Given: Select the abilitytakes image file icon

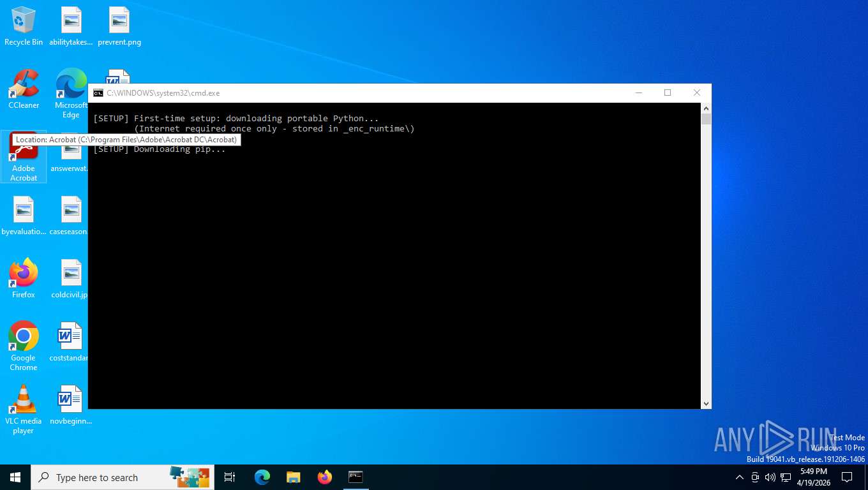Looking at the screenshot, I should coord(71,26).
